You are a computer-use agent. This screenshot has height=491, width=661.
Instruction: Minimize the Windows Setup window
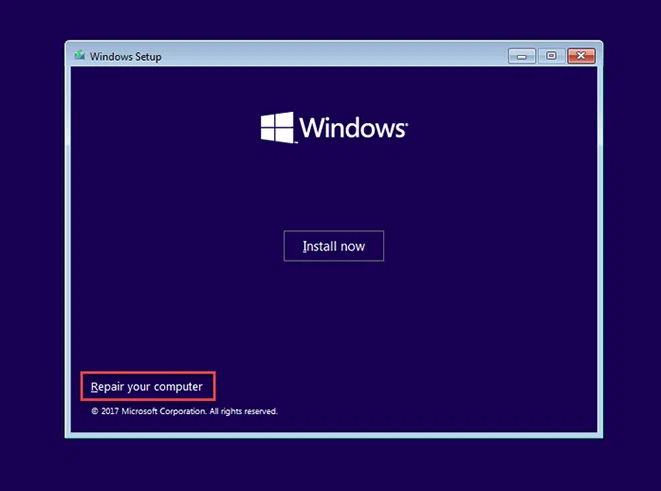coord(521,56)
